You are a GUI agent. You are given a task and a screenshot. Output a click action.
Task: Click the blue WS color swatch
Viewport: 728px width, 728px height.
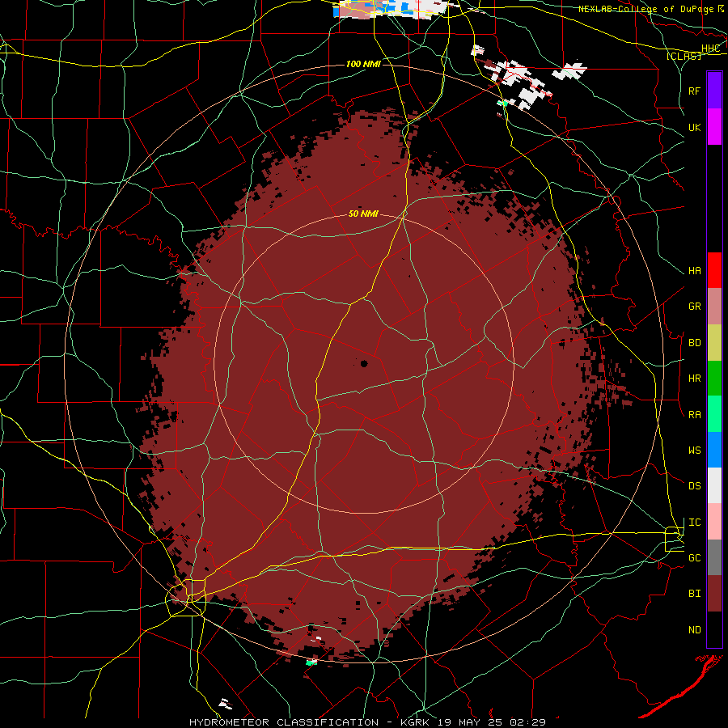point(714,450)
